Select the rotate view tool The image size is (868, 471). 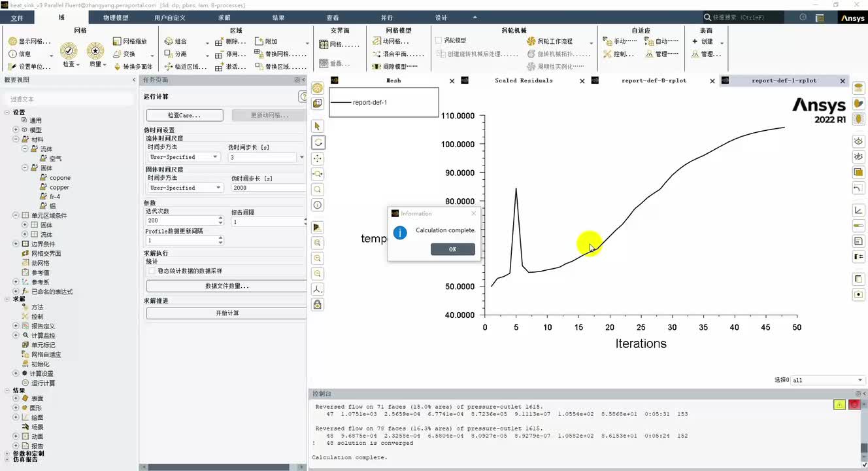pos(318,142)
